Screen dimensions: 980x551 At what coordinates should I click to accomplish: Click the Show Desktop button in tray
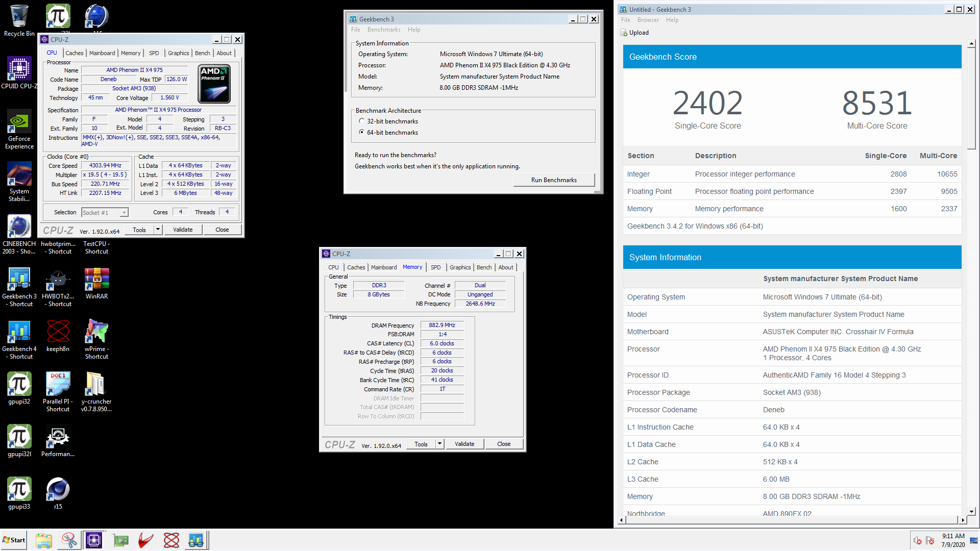tap(974, 540)
